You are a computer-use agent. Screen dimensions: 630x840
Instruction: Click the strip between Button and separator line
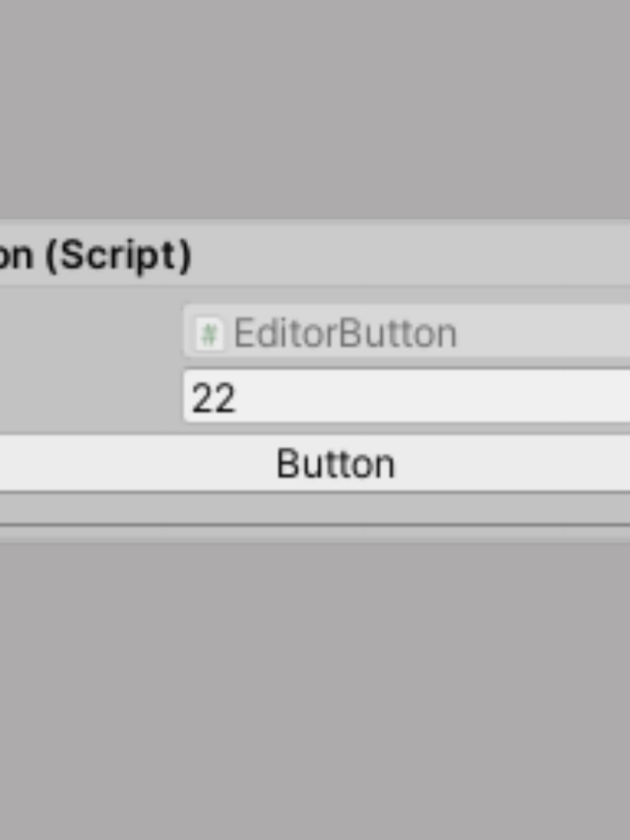(x=315, y=507)
